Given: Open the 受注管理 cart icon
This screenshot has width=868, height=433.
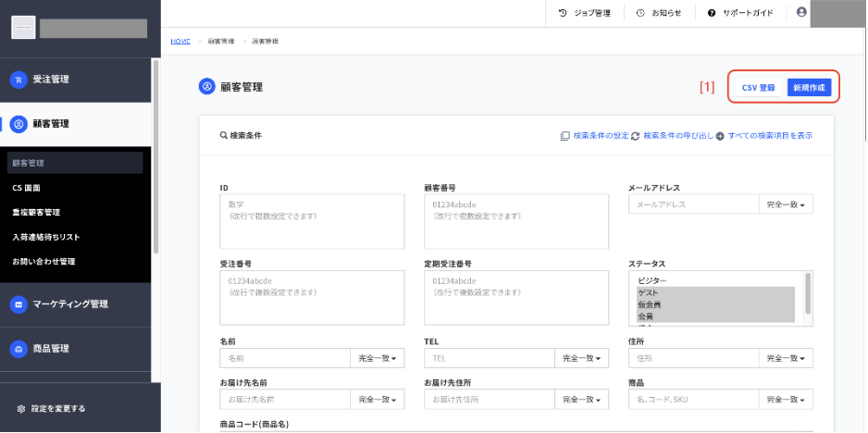Looking at the screenshot, I should [x=19, y=80].
